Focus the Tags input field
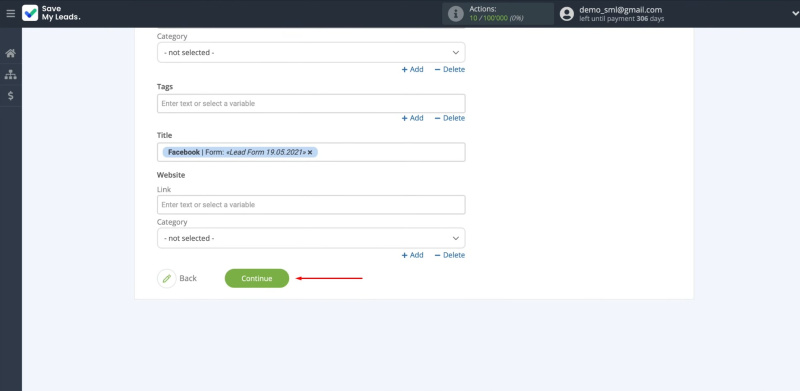800x391 pixels. point(311,104)
